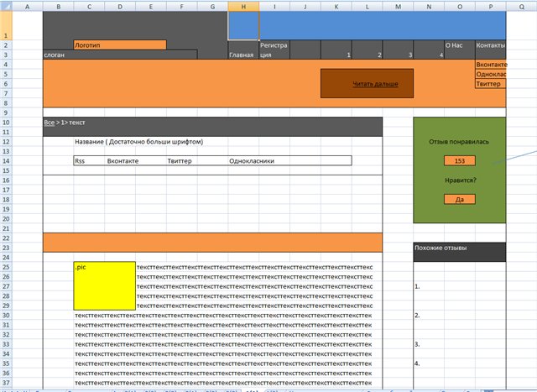Click navigation cell numbered 1 in header
Image resolution: width=537 pixels, height=392 pixels.
(336, 50)
